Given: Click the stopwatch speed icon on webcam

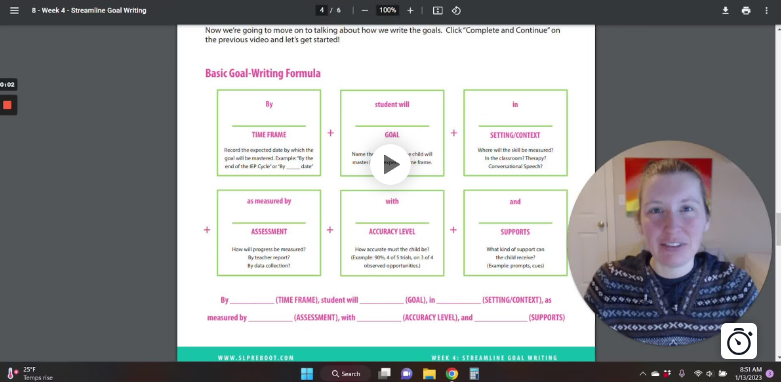Looking at the screenshot, I should click(x=739, y=341).
